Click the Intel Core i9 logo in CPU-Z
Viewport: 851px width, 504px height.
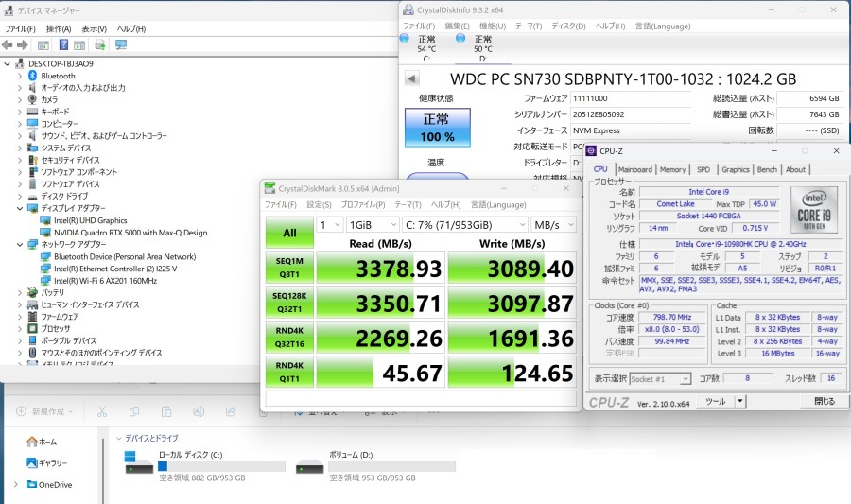pyautogui.click(x=814, y=209)
